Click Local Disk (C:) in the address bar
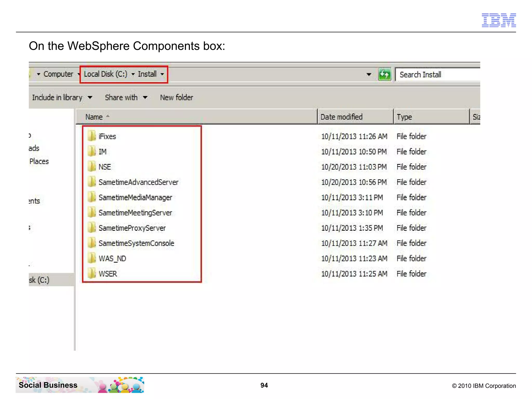 tap(105, 74)
